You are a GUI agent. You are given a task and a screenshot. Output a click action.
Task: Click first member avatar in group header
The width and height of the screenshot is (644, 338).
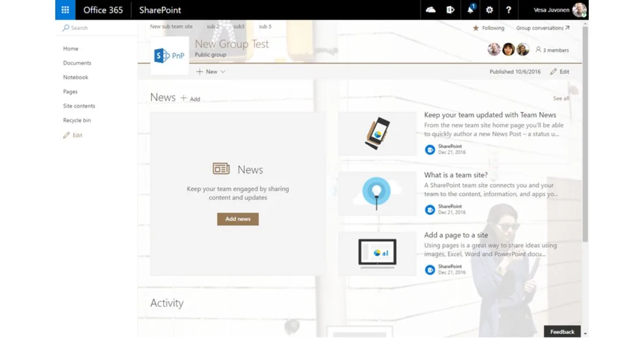(x=494, y=50)
